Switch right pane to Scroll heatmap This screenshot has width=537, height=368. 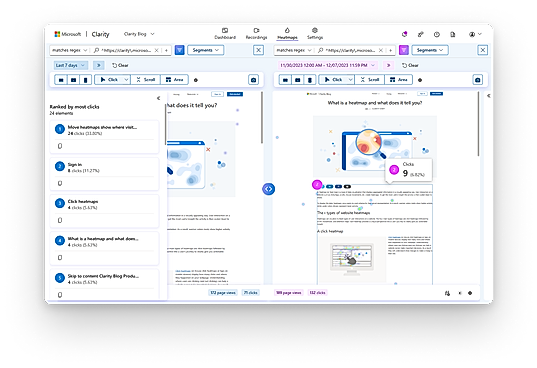pos(370,80)
